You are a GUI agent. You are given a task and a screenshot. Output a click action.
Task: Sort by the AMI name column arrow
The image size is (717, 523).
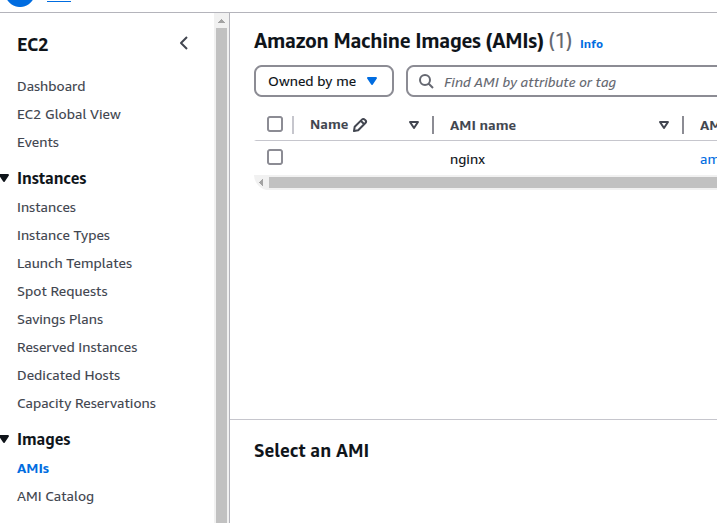tap(663, 125)
